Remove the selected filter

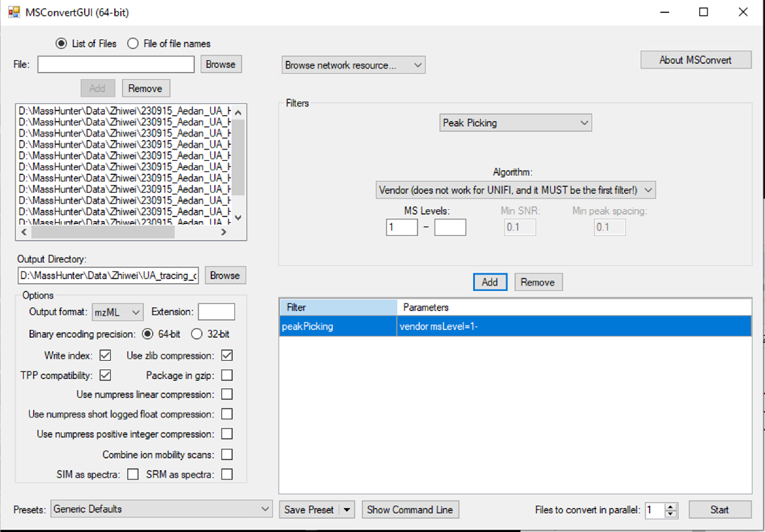tap(538, 282)
